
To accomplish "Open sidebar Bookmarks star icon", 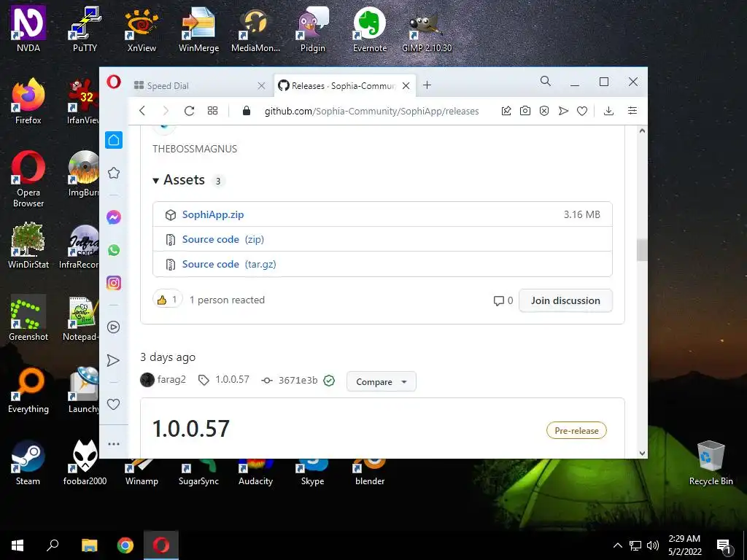I will 113,173.
